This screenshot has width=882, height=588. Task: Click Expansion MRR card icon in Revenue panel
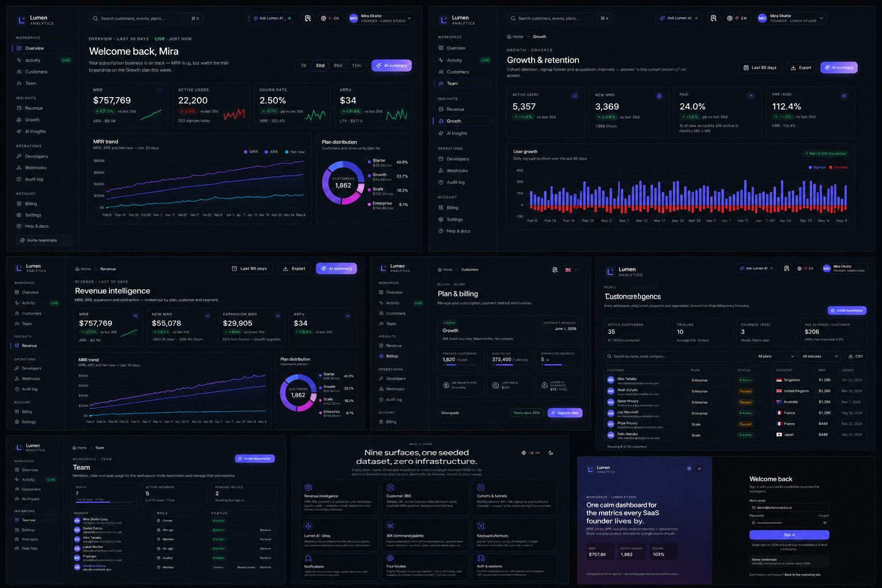tap(278, 316)
